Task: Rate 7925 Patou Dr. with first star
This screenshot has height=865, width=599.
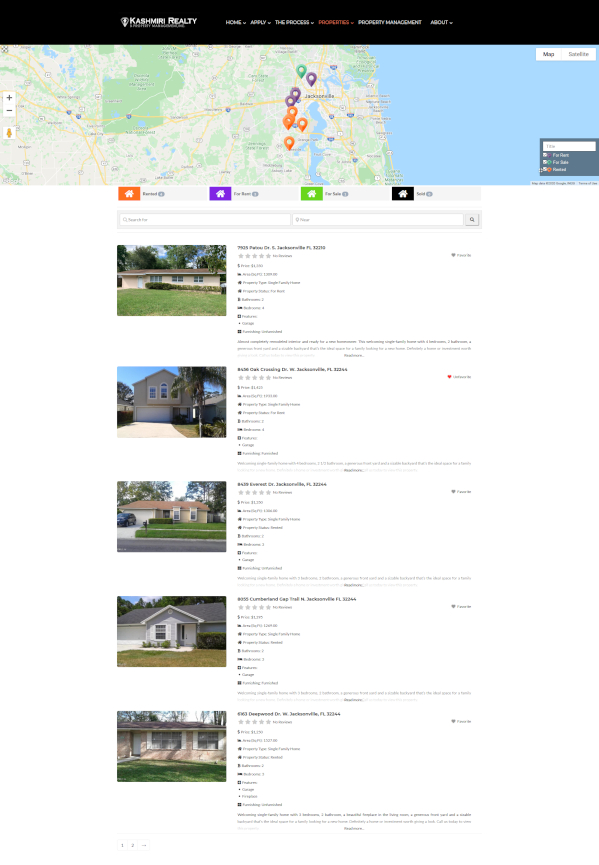Action: click(x=240, y=256)
